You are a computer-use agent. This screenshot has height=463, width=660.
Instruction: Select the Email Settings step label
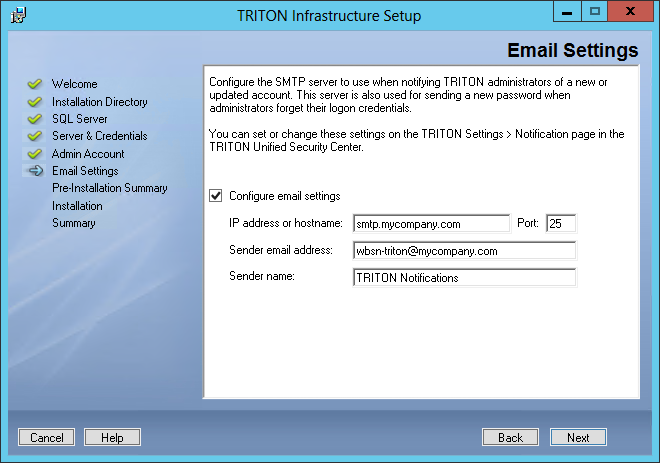85,171
